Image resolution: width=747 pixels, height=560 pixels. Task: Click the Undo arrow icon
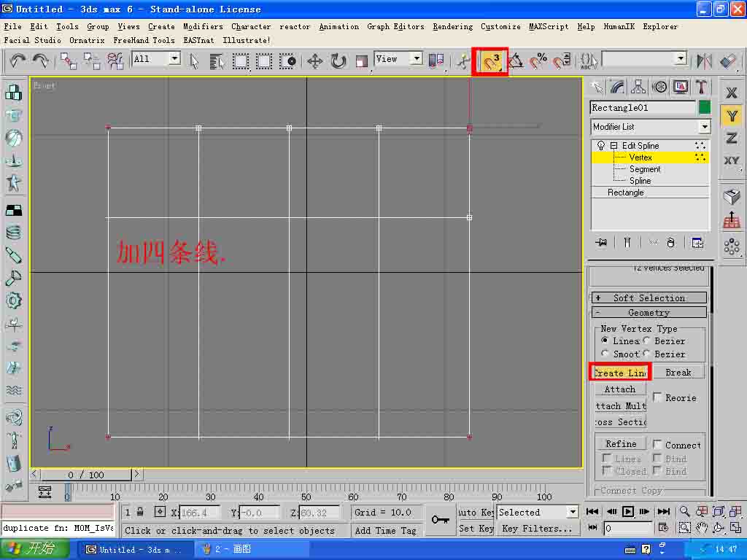point(18,61)
